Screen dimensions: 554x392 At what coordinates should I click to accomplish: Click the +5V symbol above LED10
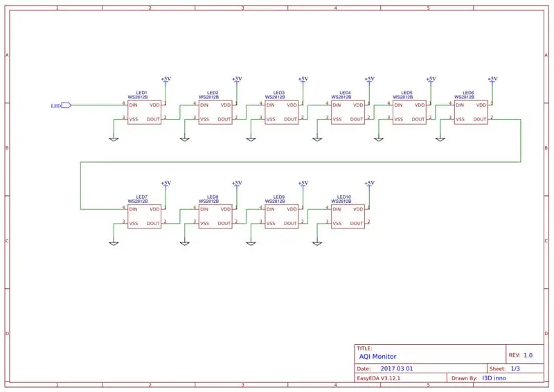pos(370,184)
